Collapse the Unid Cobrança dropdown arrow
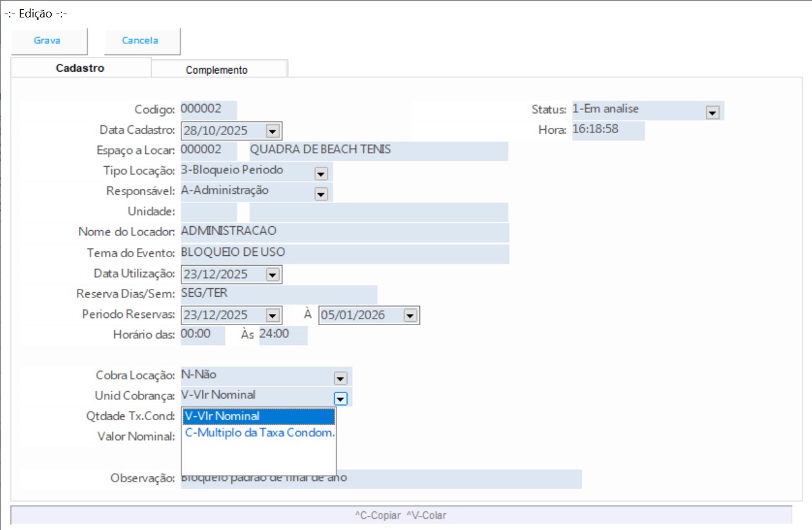Viewport: 812px width, 530px height. pyautogui.click(x=340, y=398)
